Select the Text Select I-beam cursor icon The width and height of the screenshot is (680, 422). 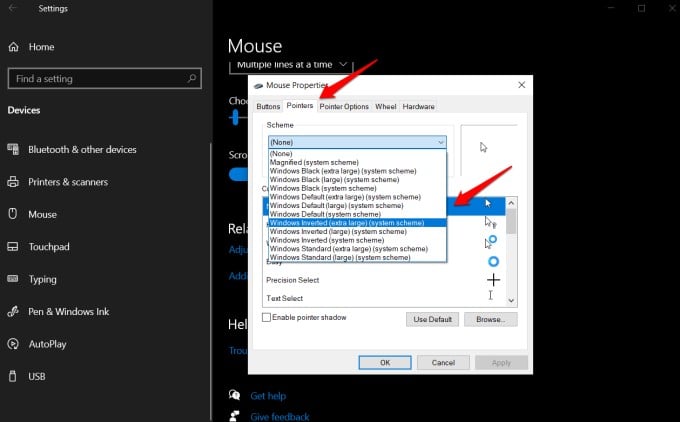point(490,295)
